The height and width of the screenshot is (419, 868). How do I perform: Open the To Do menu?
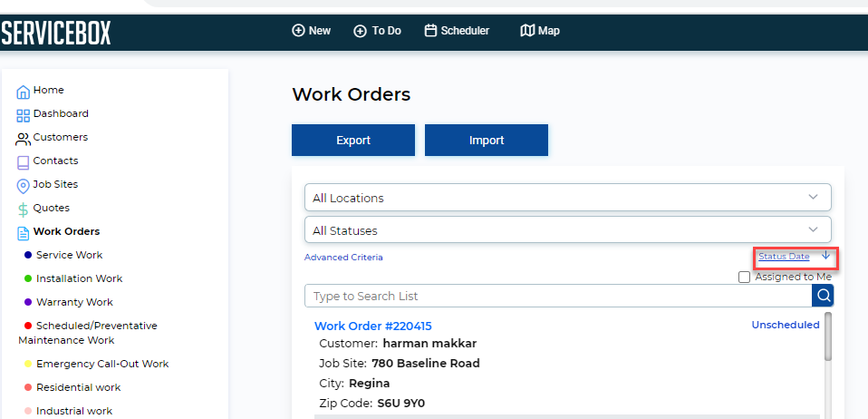(x=378, y=31)
